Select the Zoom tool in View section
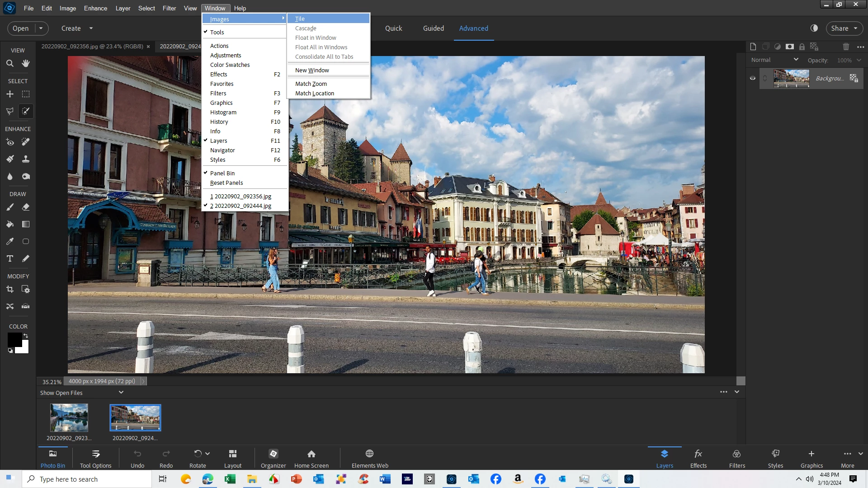 tap(9, 63)
